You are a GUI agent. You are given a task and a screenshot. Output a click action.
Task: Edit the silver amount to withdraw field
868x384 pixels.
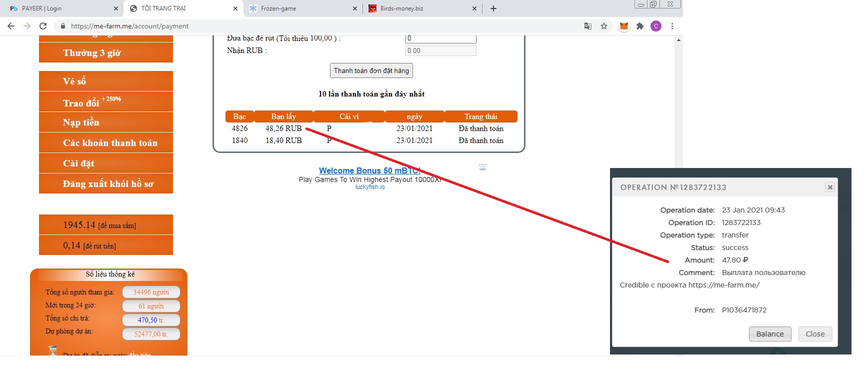tap(440, 38)
